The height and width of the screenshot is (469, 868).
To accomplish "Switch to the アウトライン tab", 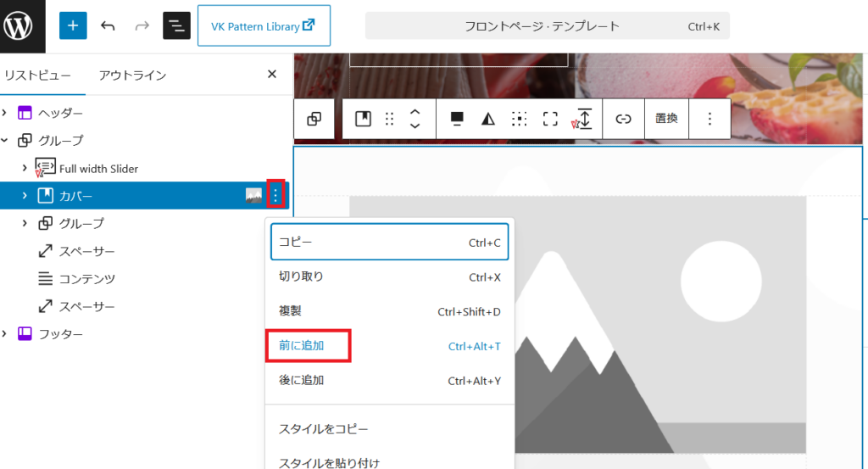I will pyautogui.click(x=132, y=75).
